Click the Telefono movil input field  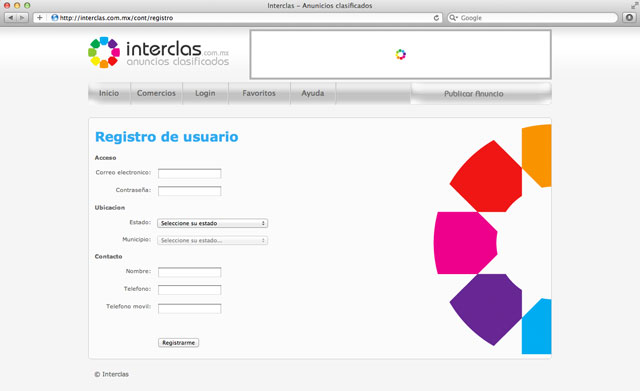click(x=189, y=309)
